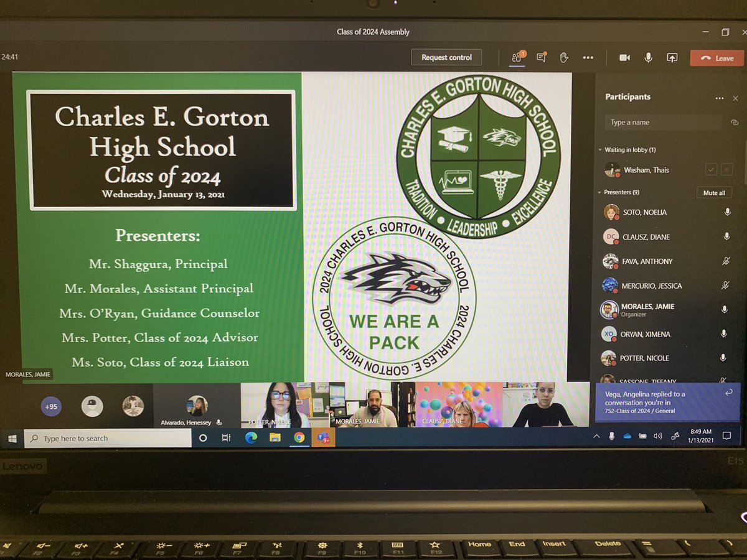The image size is (747, 560).
Task: Toggle your camera in the meeting toolbar
Action: 624,57
